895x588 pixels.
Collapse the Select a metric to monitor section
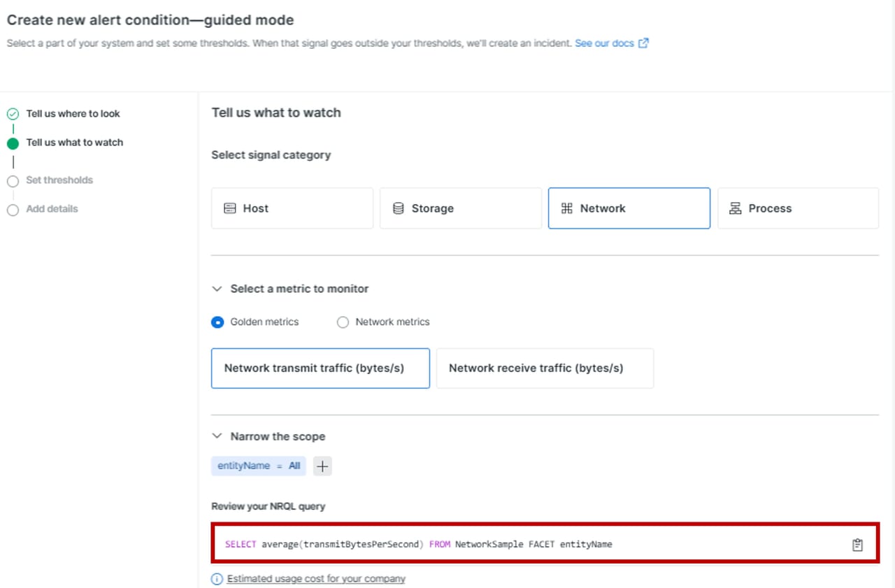pyautogui.click(x=217, y=289)
